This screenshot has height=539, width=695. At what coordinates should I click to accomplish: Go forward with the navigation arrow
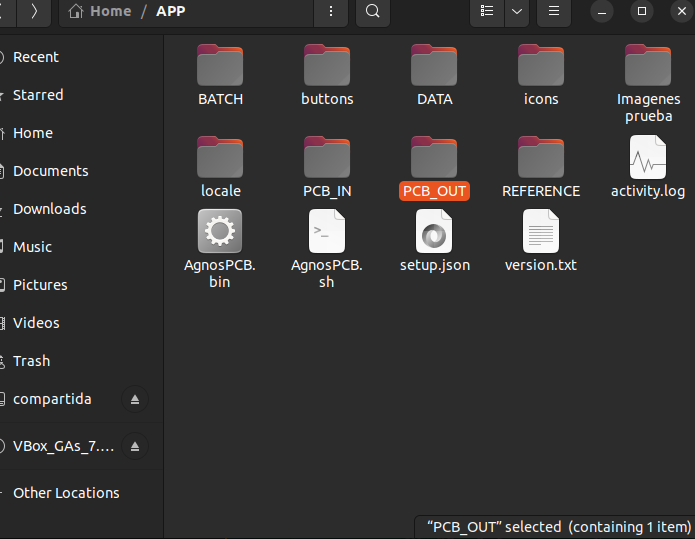pos(34,11)
